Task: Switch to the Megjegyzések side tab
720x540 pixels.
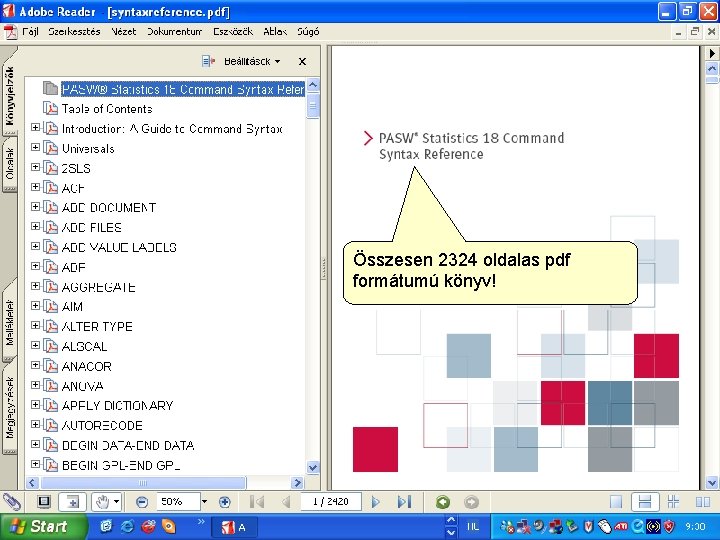Action: click(x=10, y=408)
